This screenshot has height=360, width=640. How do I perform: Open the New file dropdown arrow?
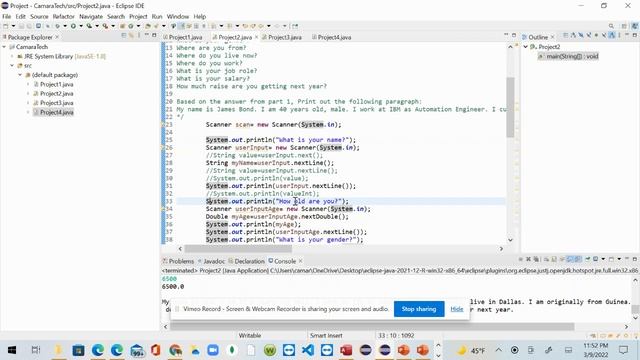[x=13, y=26]
